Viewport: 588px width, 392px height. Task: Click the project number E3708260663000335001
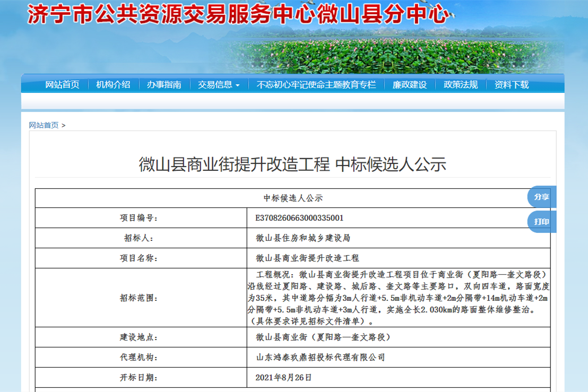tap(299, 218)
